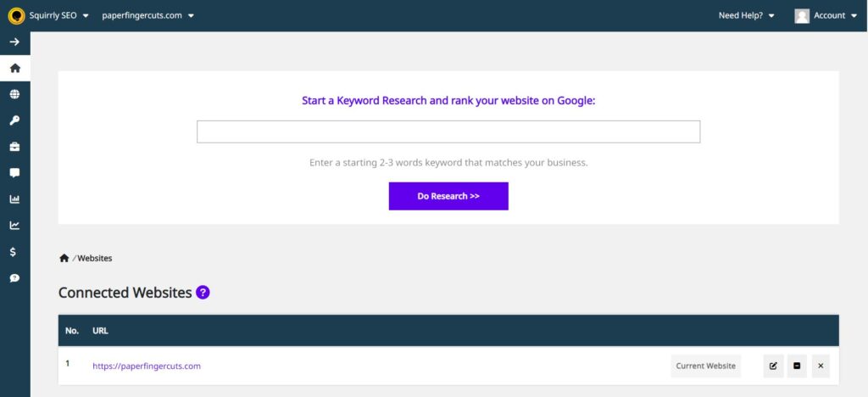Open the line graph icon in sidebar

pos(15,226)
